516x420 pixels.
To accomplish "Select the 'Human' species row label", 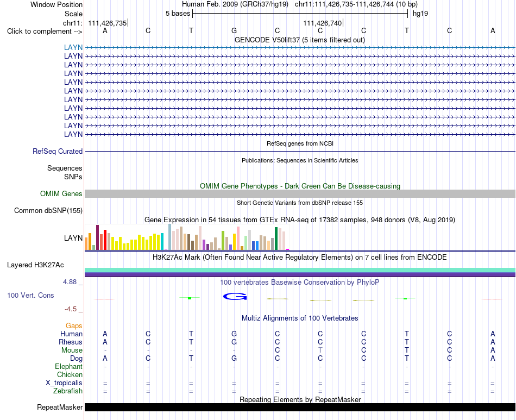I will (71, 334).
